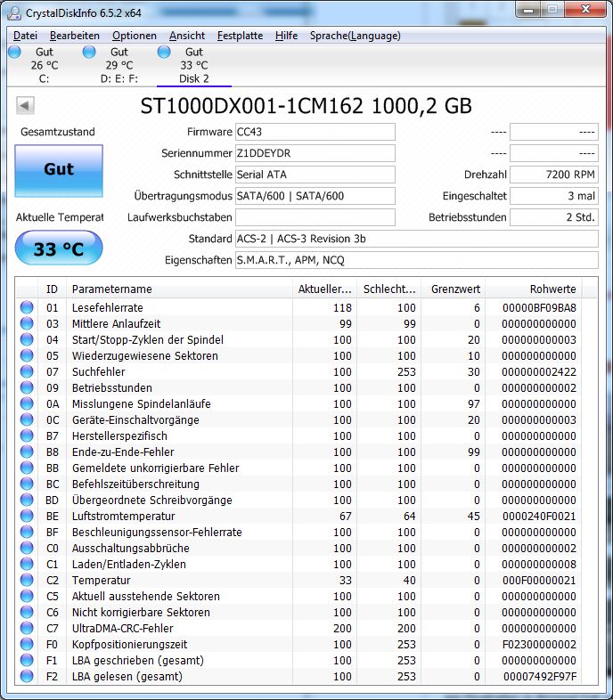This screenshot has height=700, width=613.
Task: Click status icon of Suchfehler row
Action: click(27, 371)
